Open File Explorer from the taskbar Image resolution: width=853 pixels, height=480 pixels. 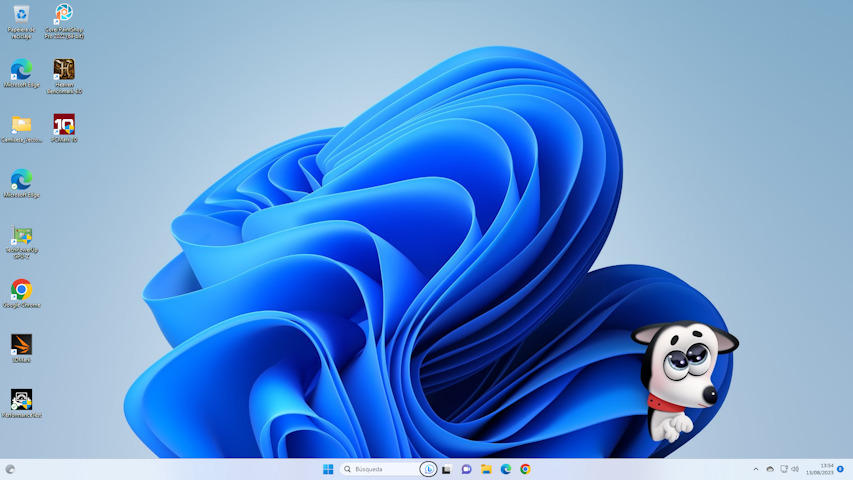(x=486, y=469)
